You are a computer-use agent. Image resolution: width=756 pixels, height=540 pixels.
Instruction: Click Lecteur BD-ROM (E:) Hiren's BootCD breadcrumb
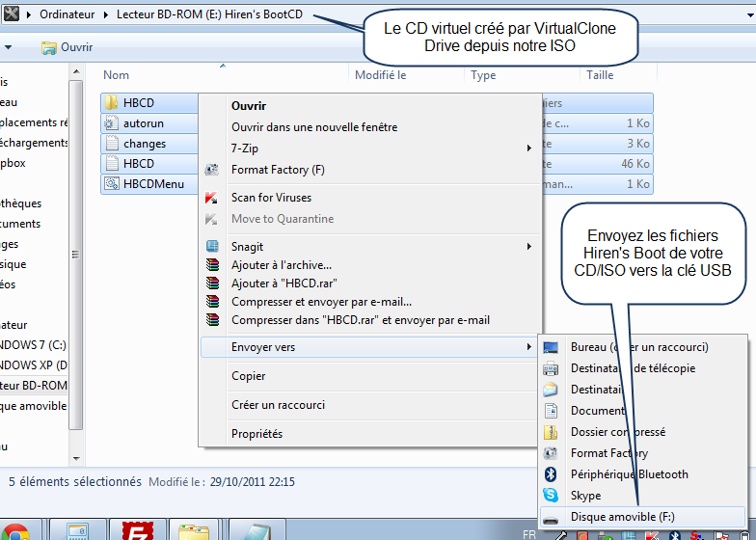point(210,14)
